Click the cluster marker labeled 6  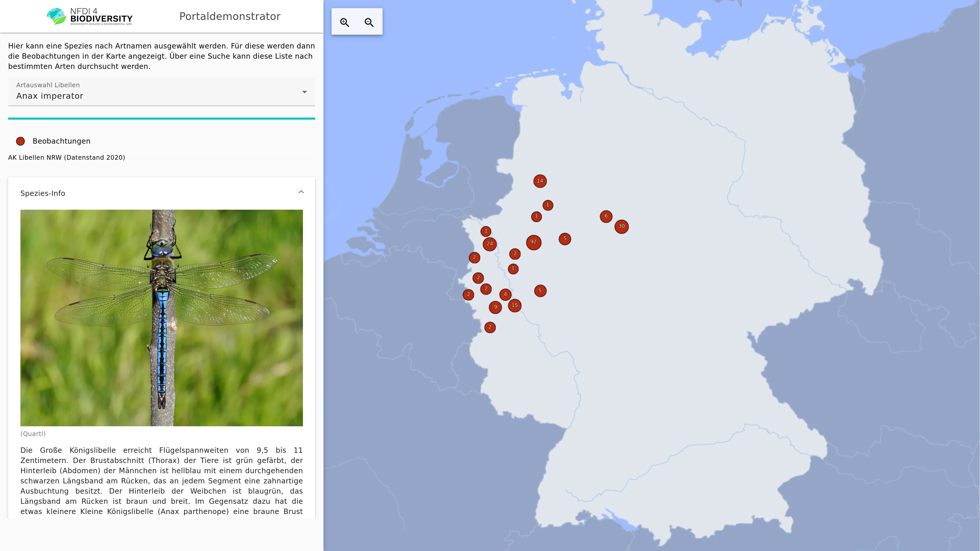(x=606, y=216)
